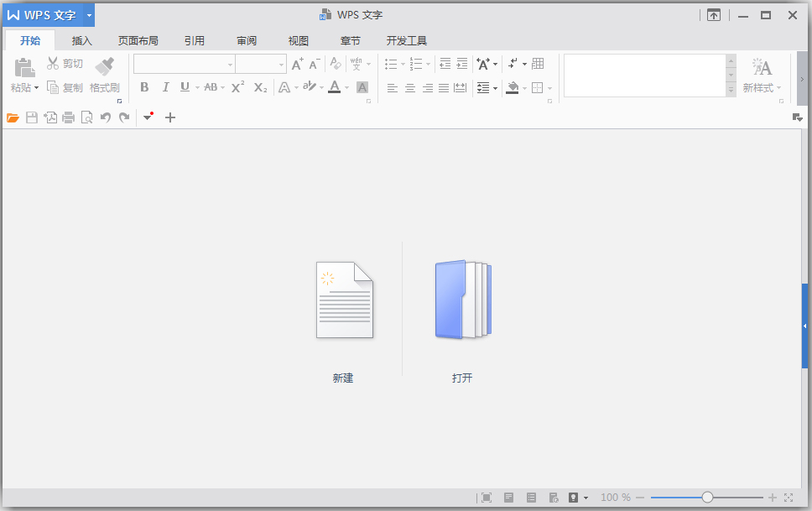Expand the quick access toolbar dropdown with red dot
The image size is (812, 511).
(x=148, y=117)
